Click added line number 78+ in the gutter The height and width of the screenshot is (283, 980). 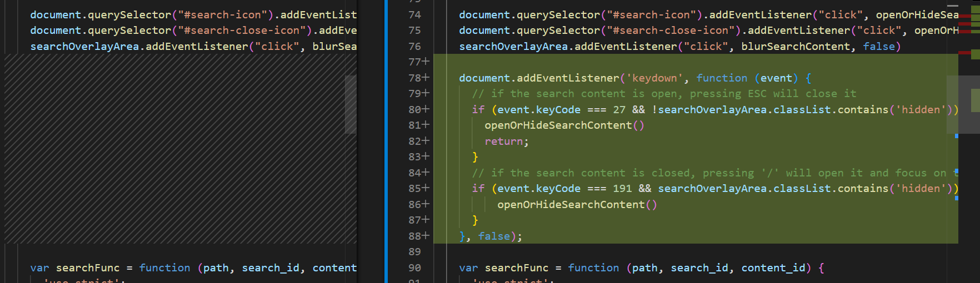pyautogui.click(x=419, y=78)
